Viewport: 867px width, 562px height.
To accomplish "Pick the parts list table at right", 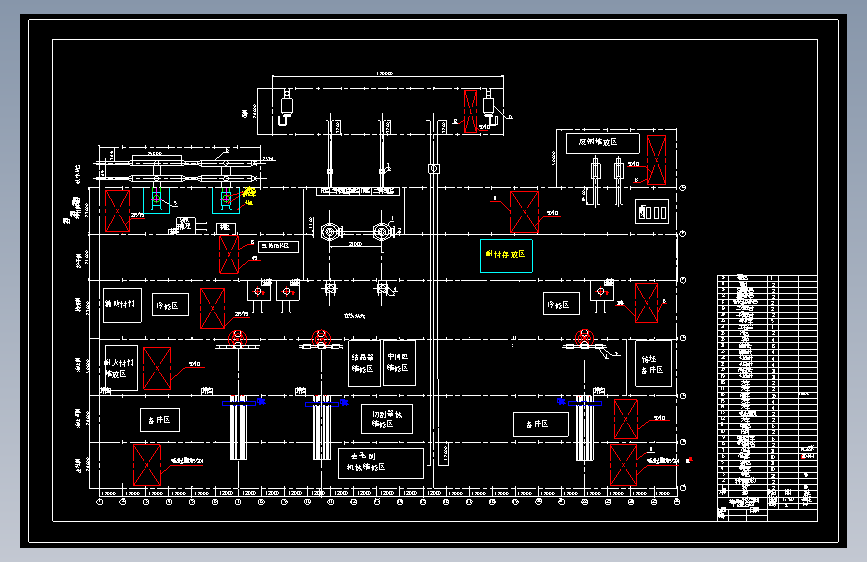I will pyautogui.click(x=767, y=386).
